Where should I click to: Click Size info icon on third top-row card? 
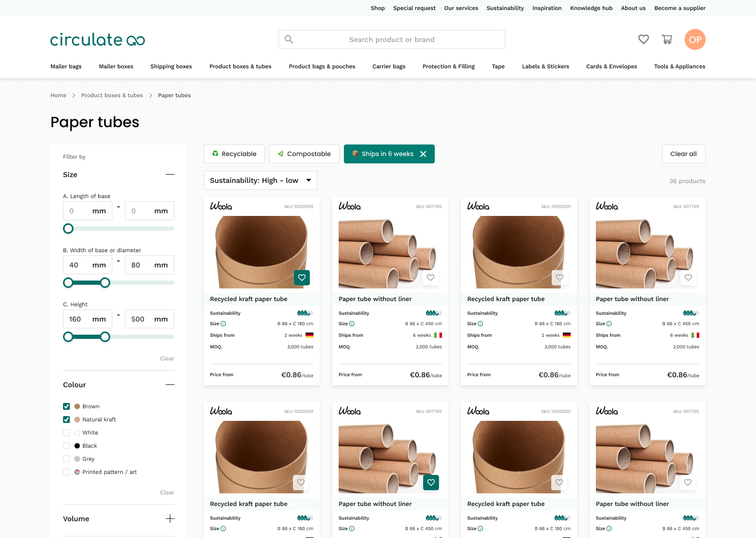pos(480,324)
